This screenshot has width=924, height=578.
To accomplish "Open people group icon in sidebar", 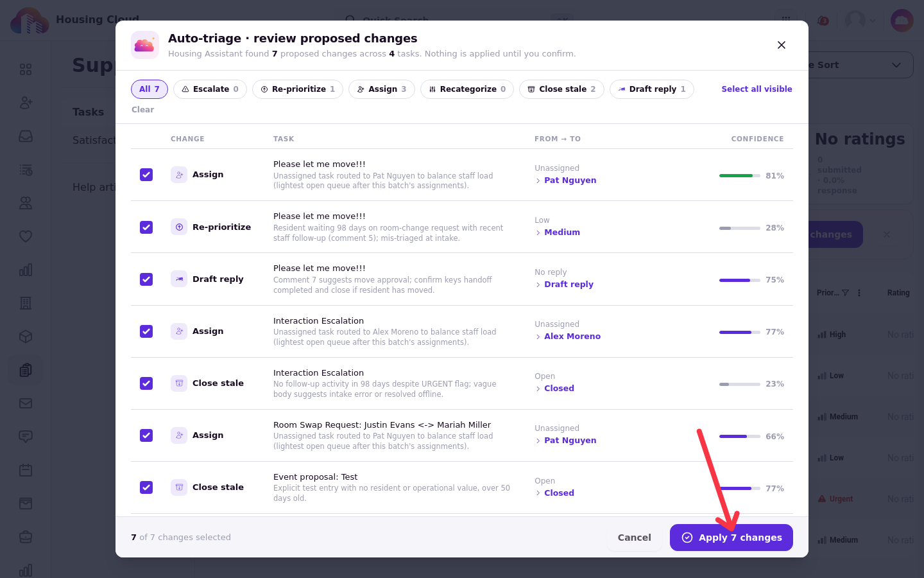I will (26, 203).
